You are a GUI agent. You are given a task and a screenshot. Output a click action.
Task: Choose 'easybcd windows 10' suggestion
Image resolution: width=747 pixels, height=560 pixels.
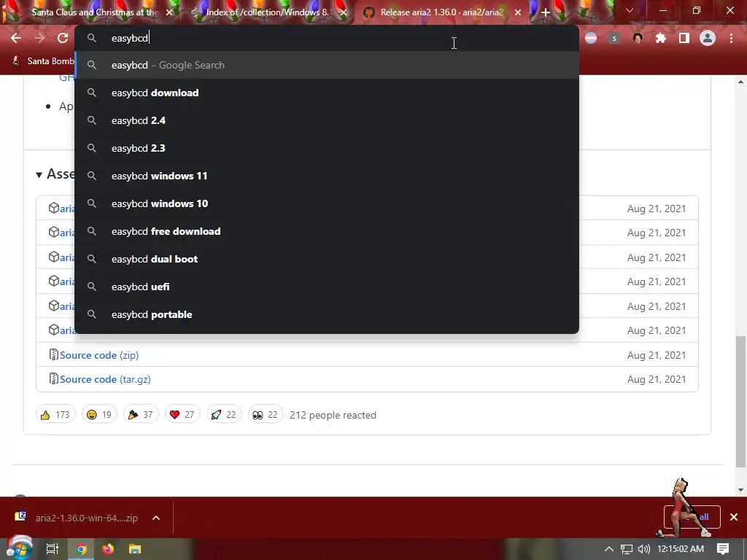pos(327,203)
